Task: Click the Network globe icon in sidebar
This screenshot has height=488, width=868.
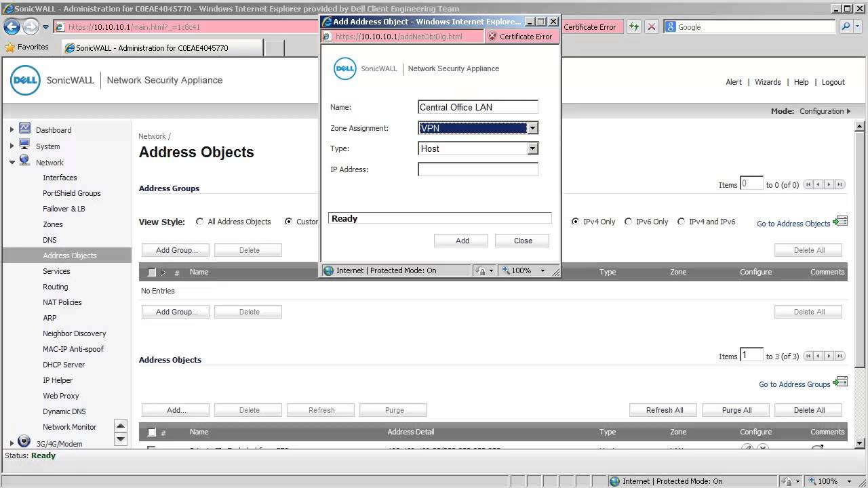Action: pyautogui.click(x=25, y=161)
